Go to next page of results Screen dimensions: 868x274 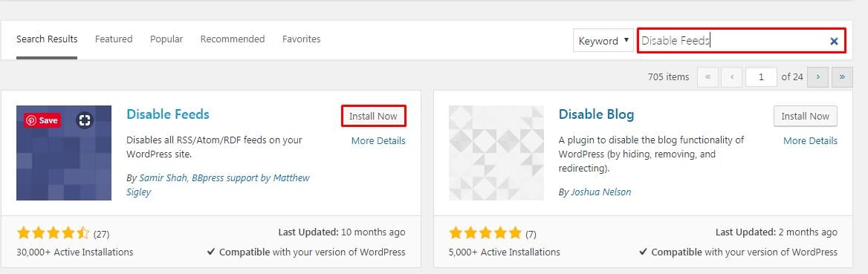pyautogui.click(x=817, y=77)
